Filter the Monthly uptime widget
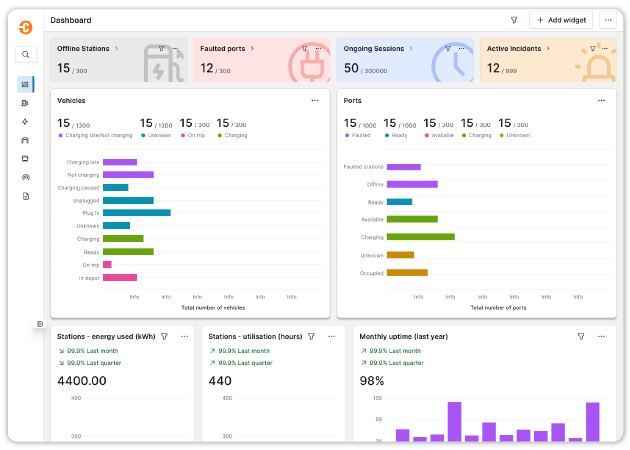The image size is (630, 450). [x=581, y=337]
